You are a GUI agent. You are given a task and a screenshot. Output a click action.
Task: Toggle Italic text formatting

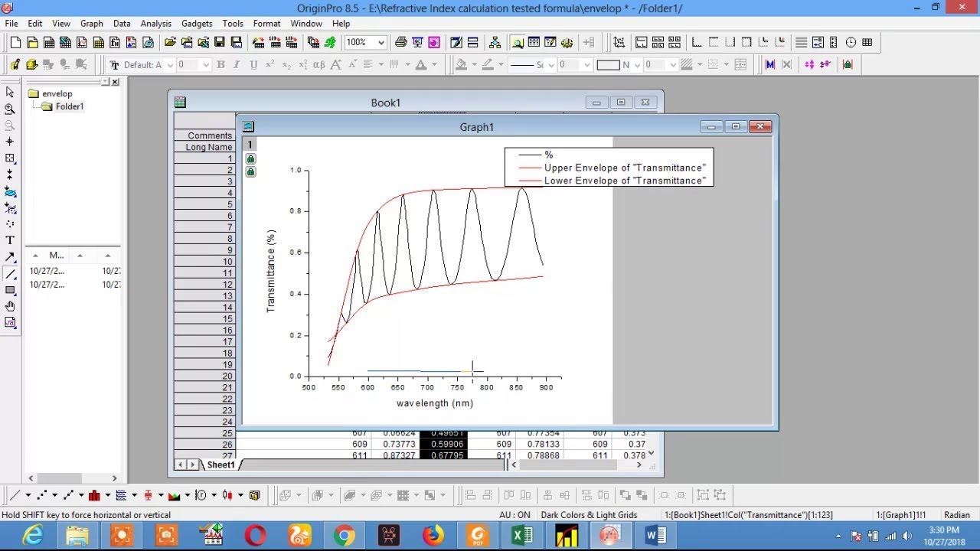pos(237,65)
